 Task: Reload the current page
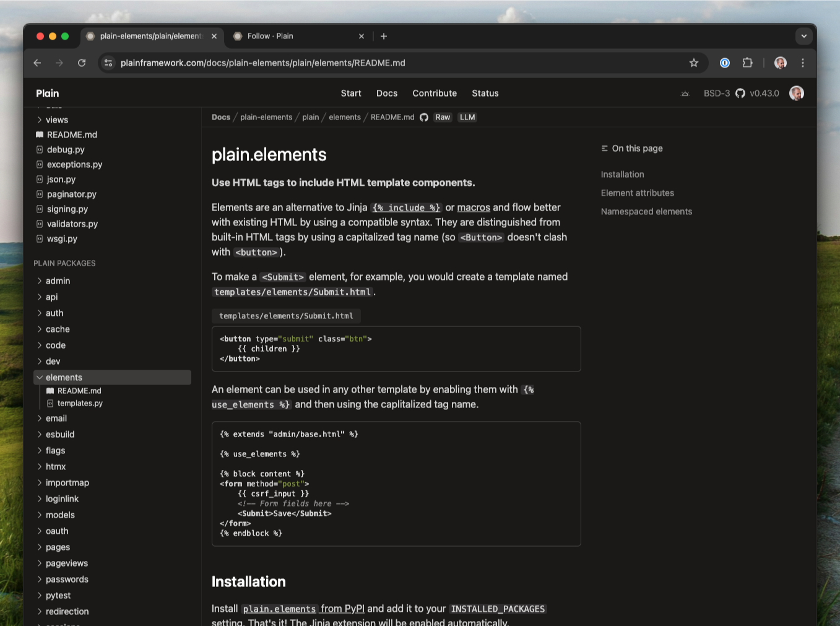click(x=81, y=63)
